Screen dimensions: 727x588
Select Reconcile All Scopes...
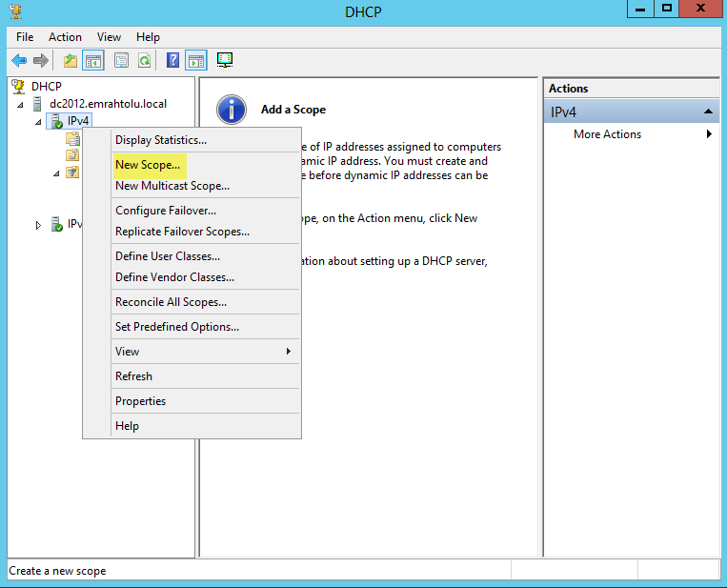pos(205,302)
